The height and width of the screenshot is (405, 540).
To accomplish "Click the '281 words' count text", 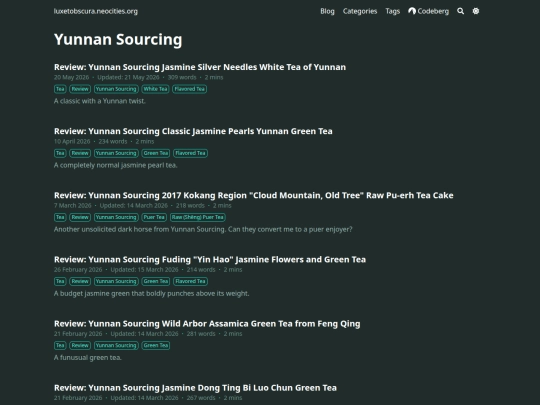I will tap(201, 333).
